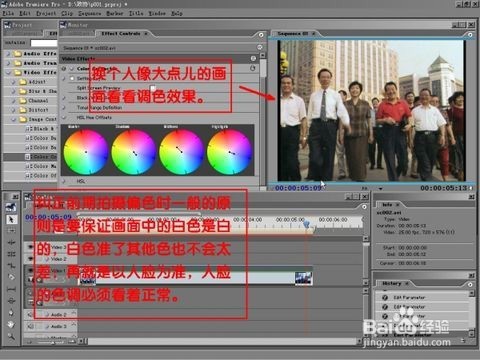The width and height of the screenshot is (480, 360).
Task: Select the Track Select tool
Action: point(11,231)
